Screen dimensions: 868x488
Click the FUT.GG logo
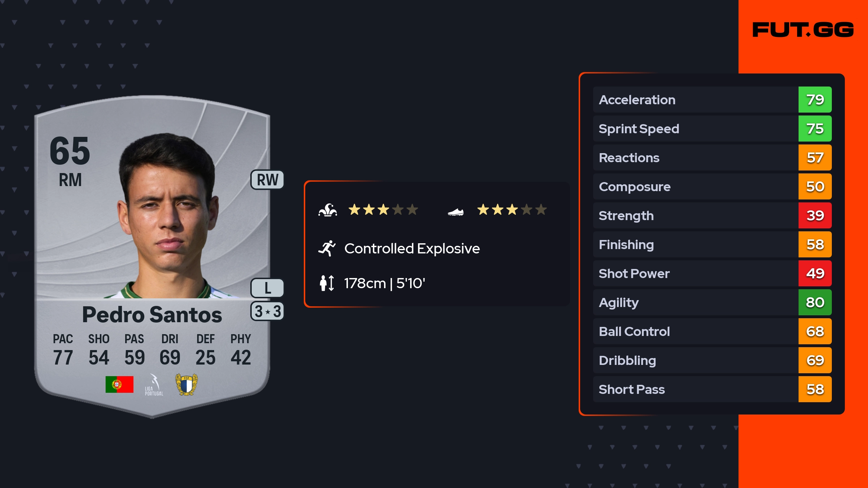click(x=803, y=30)
